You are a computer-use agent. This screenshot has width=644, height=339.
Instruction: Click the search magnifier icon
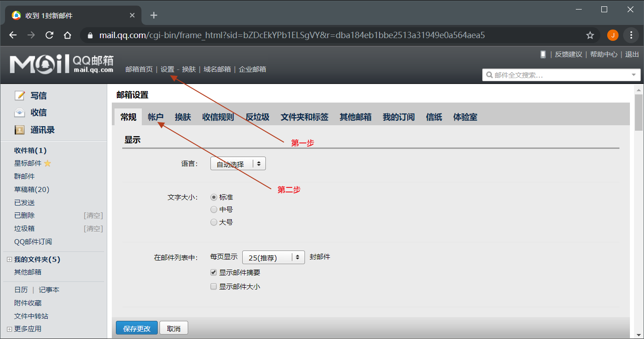(489, 75)
